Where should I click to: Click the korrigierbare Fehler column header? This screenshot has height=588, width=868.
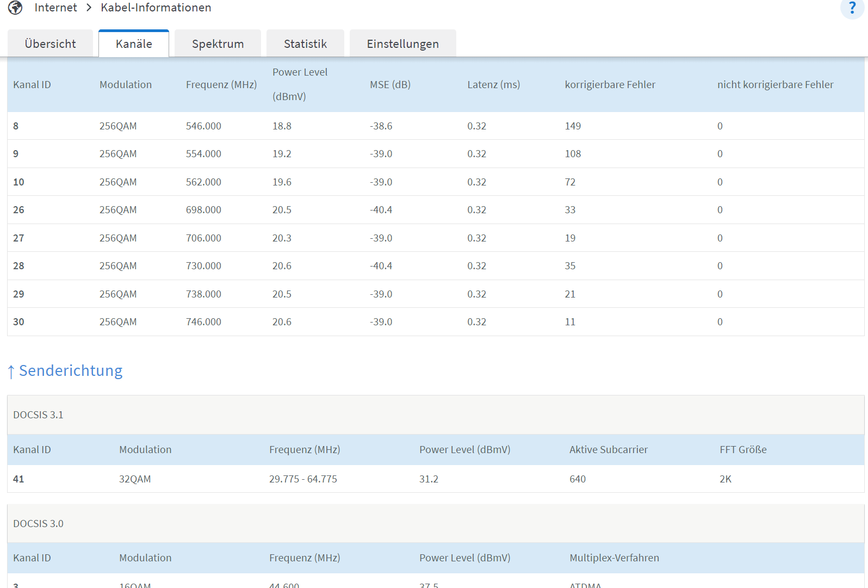click(x=610, y=84)
